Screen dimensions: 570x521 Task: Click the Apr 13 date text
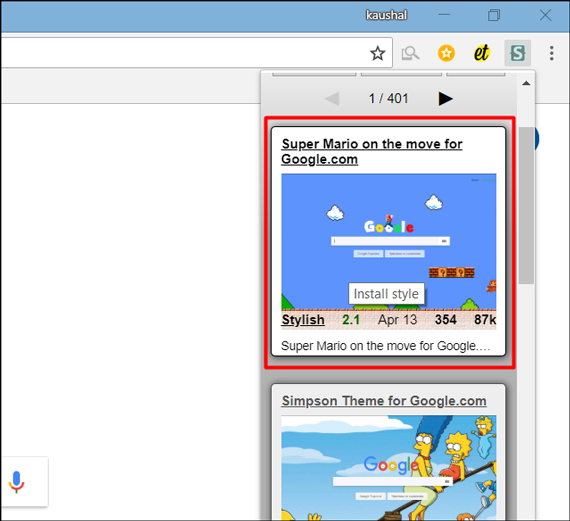[397, 320]
